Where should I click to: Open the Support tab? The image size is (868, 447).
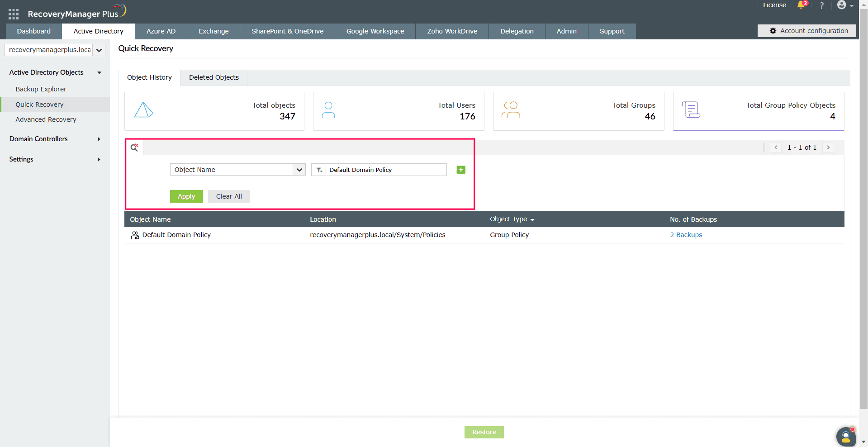click(612, 31)
